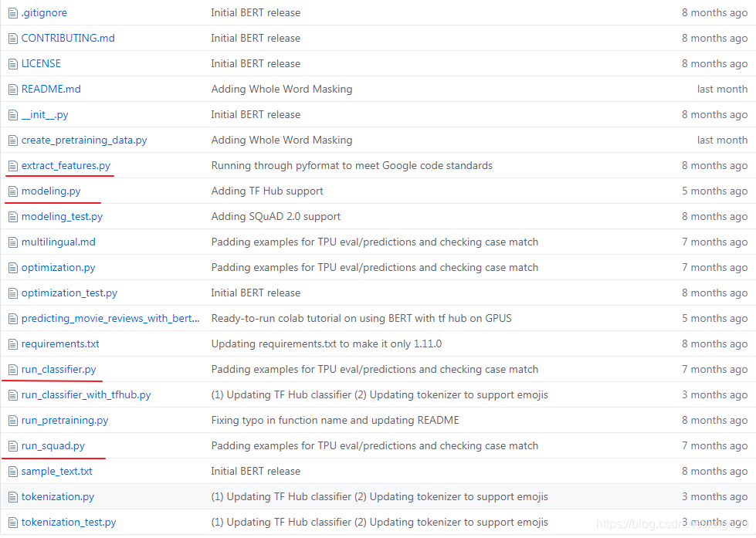Click 'Updating requirements.txt to make it only 1.11.0' message
This screenshot has height=538, width=756.
[327, 344]
